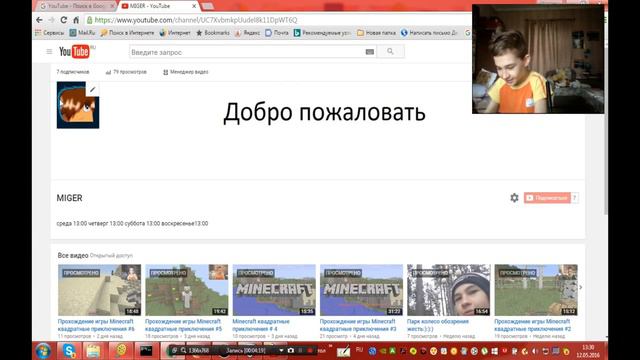Open the 16:35 Minecraft video thumbnail

[274, 290]
